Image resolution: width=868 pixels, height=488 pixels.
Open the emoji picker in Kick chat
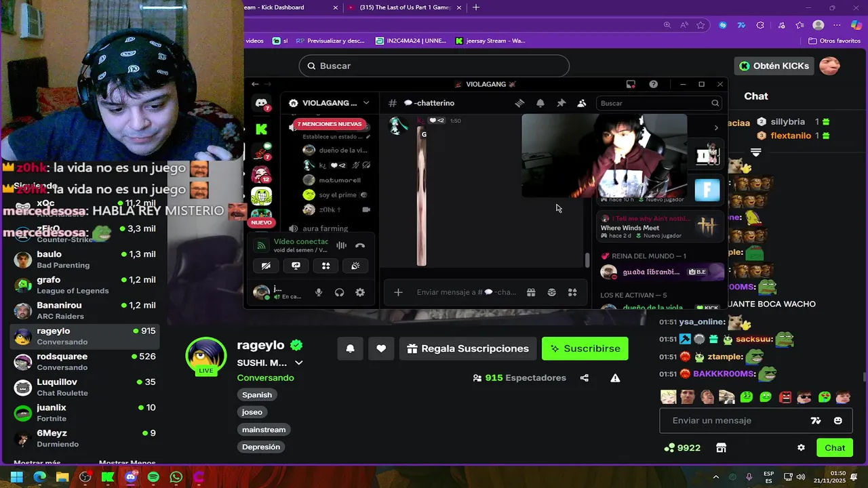838,420
